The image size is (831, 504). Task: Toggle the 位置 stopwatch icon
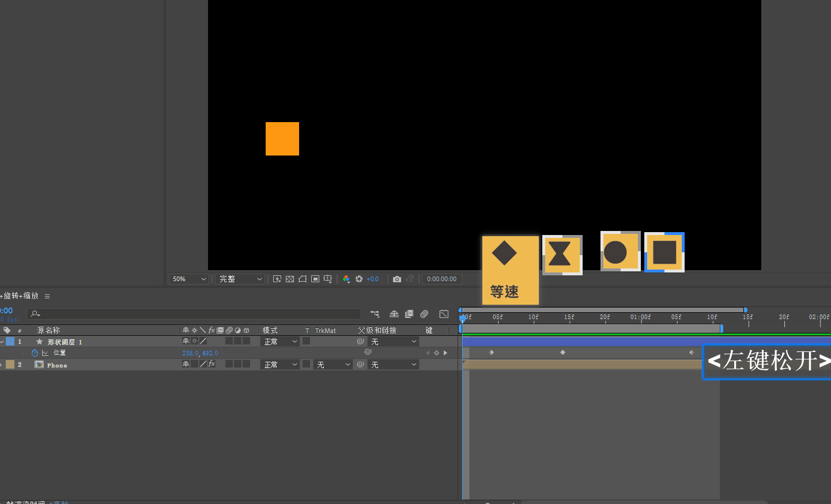35,353
